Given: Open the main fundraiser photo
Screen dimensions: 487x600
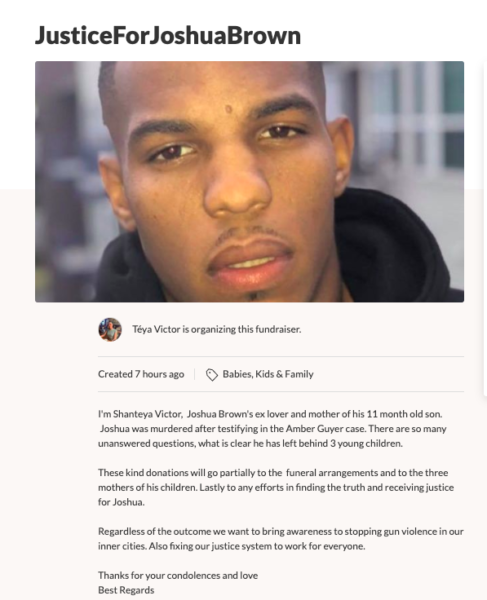Looking at the screenshot, I should click(249, 182).
